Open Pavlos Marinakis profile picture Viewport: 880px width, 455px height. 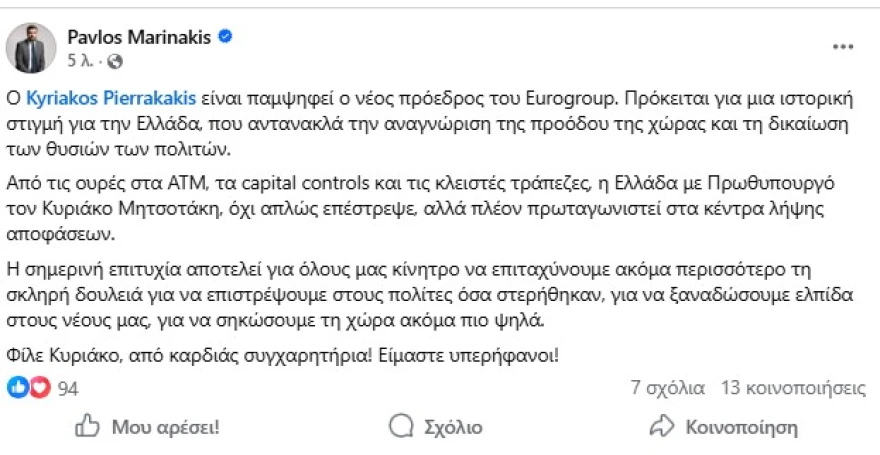(x=31, y=48)
